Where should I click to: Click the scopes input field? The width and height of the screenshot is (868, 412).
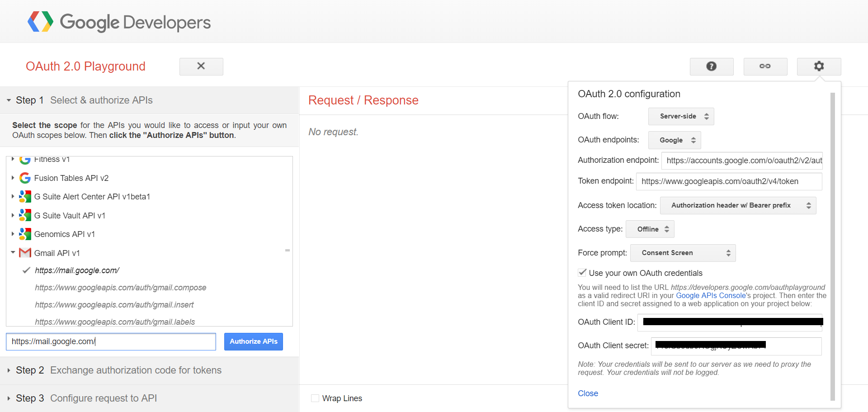pyautogui.click(x=111, y=341)
